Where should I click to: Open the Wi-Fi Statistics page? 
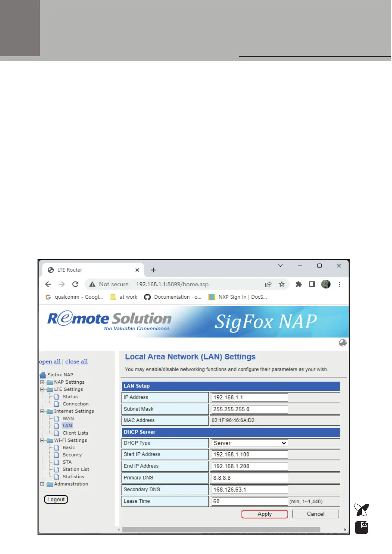[73, 477]
